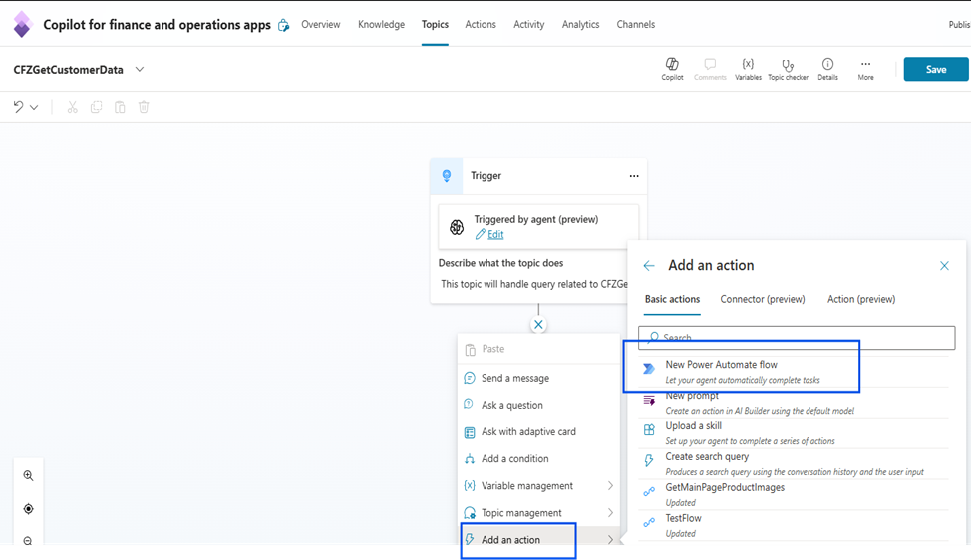Select the TestFlow flow
The height and width of the screenshot is (560, 971).
point(794,525)
